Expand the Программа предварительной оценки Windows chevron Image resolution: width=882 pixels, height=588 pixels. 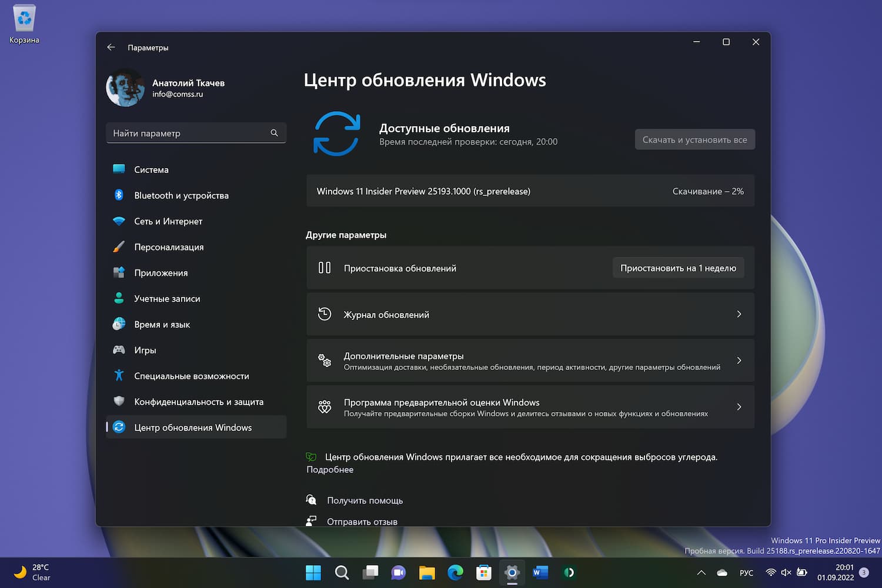pos(739,407)
